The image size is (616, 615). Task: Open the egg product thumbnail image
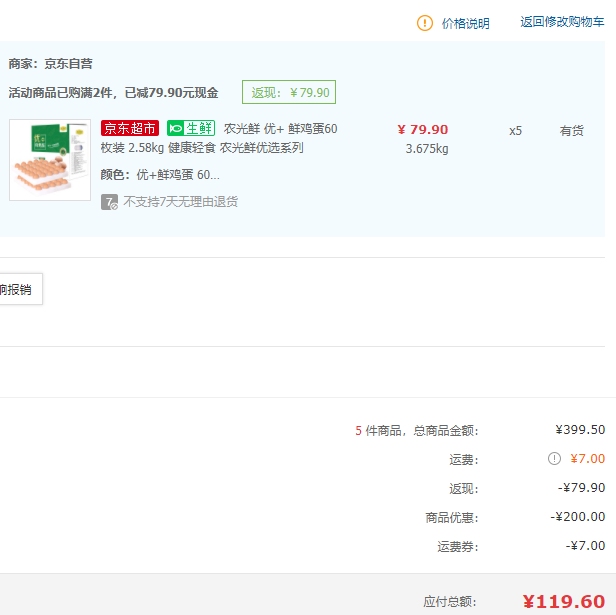click(50, 160)
